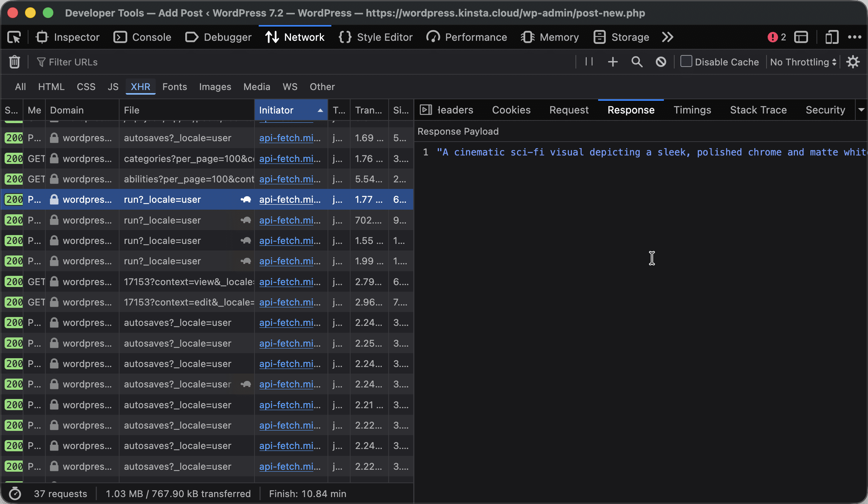Open responsive design mode icon
The image size is (868, 504).
831,37
